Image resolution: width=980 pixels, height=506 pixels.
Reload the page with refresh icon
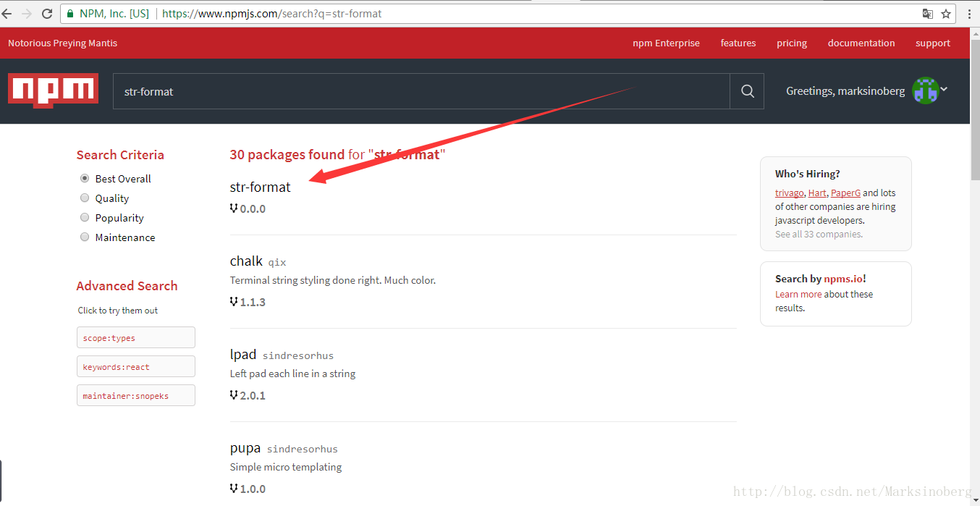tap(47, 14)
